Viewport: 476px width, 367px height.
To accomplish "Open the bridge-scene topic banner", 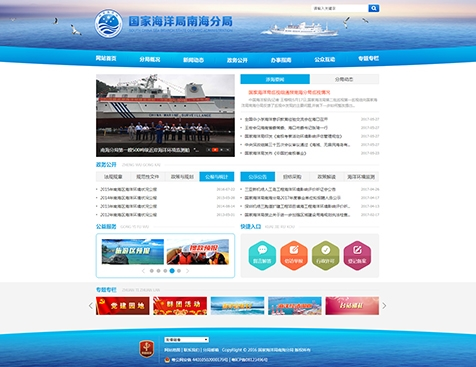I will coord(295,306).
